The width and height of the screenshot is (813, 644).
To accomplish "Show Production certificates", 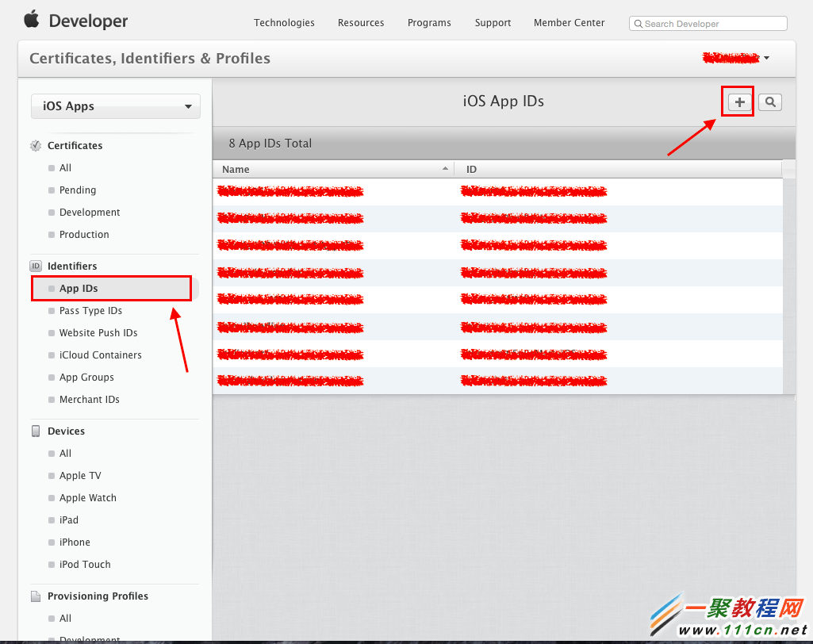I will pyautogui.click(x=84, y=235).
